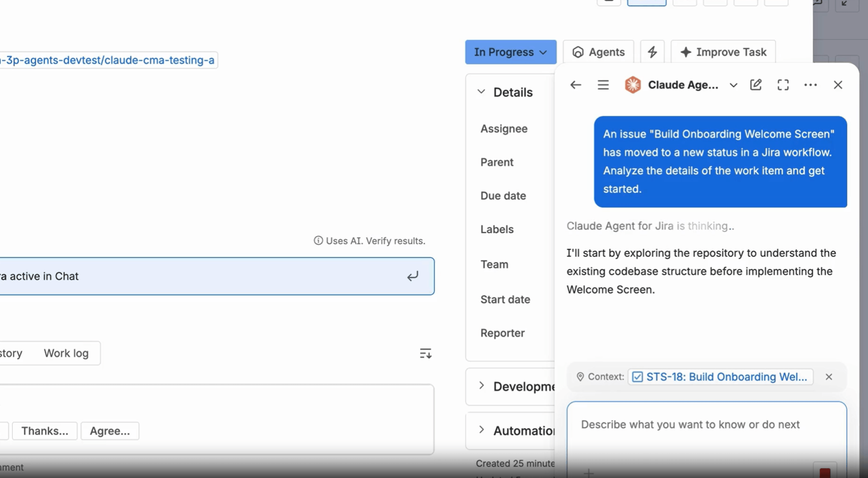Open the lightning bolt automation icon

pos(652,52)
